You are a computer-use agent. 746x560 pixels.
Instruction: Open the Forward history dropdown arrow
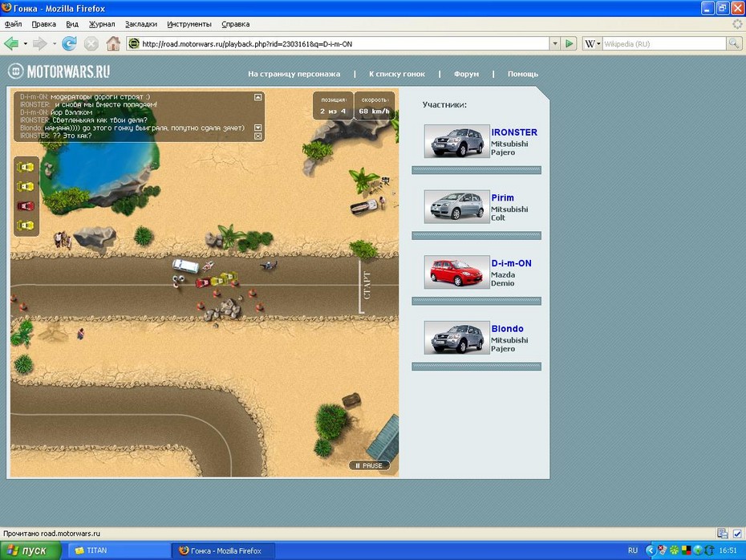[x=55, y=44]
